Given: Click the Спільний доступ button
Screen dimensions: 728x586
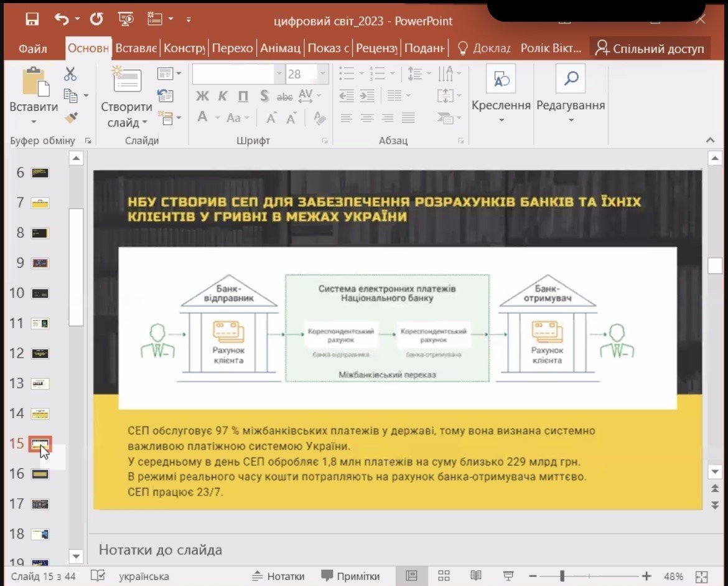Looking at the screenshot, I should coord(649,49).
